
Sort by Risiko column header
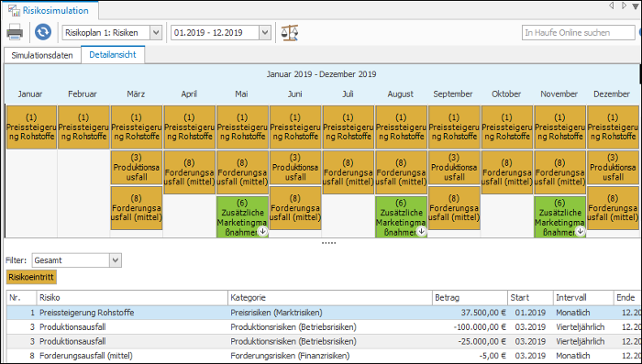point(132,298)
